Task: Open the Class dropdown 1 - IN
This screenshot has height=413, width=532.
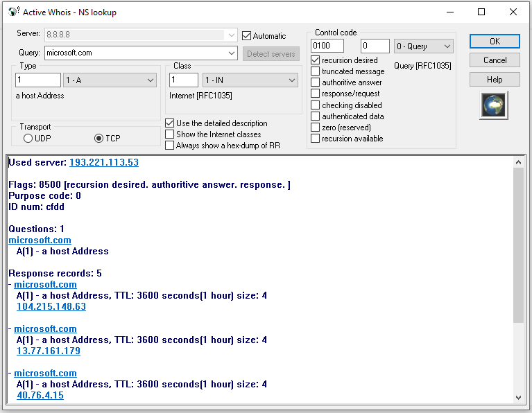Action: click(250, 80)
